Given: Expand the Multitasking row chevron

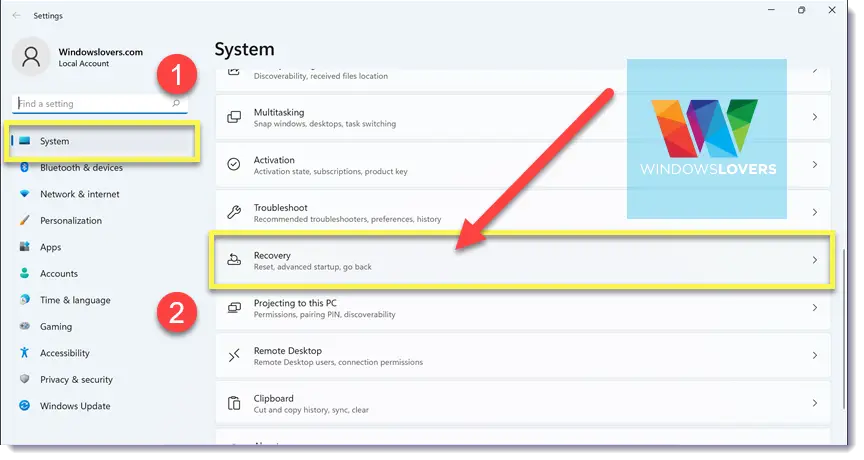Looking at the screenshot, I should click(x=814, y=117).
